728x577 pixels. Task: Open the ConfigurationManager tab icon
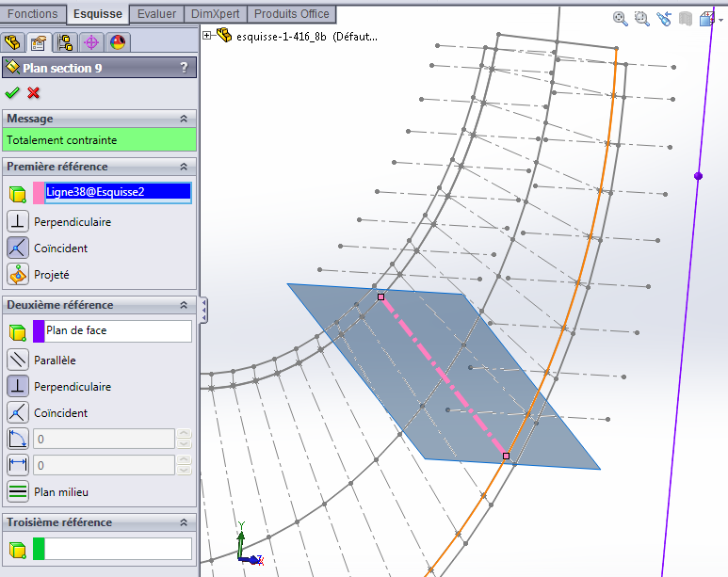pos(65,42)
